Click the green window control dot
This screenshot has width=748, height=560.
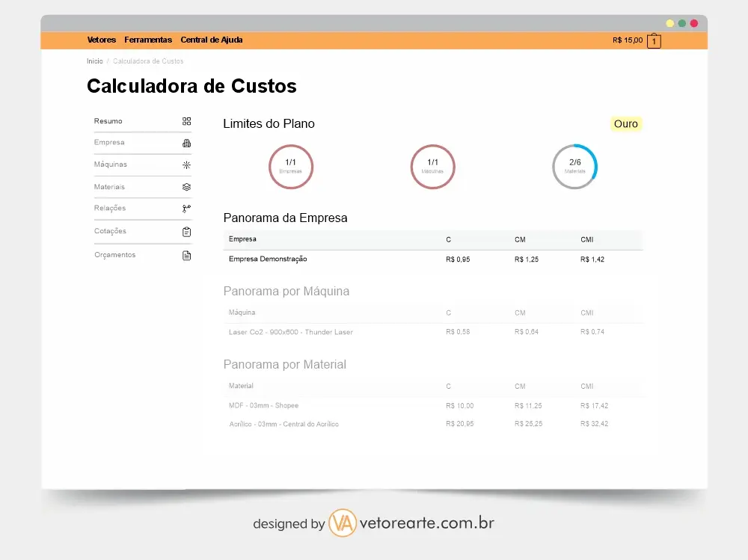tap(682, 23)
